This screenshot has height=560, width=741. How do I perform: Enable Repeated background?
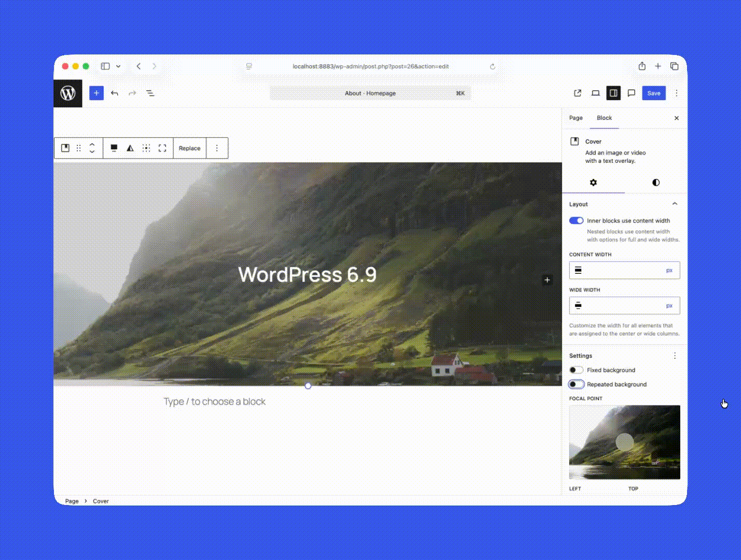[576, 384]
